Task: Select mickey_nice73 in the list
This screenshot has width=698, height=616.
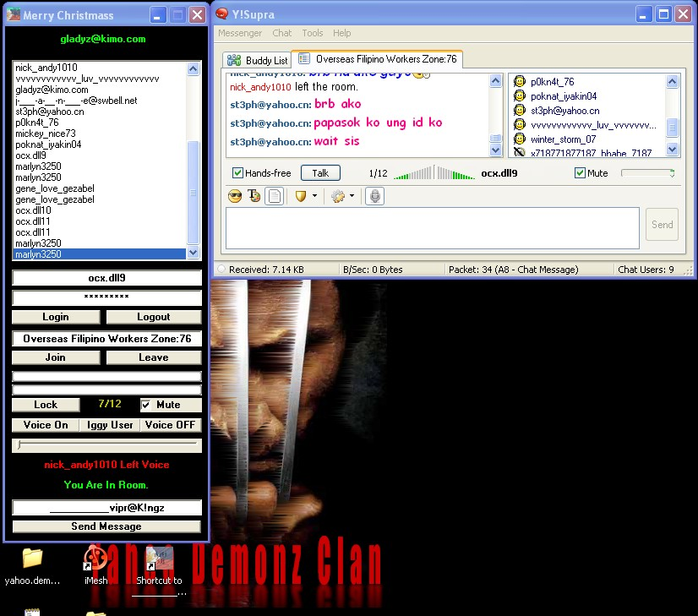Action: click(x=100, y=134)
